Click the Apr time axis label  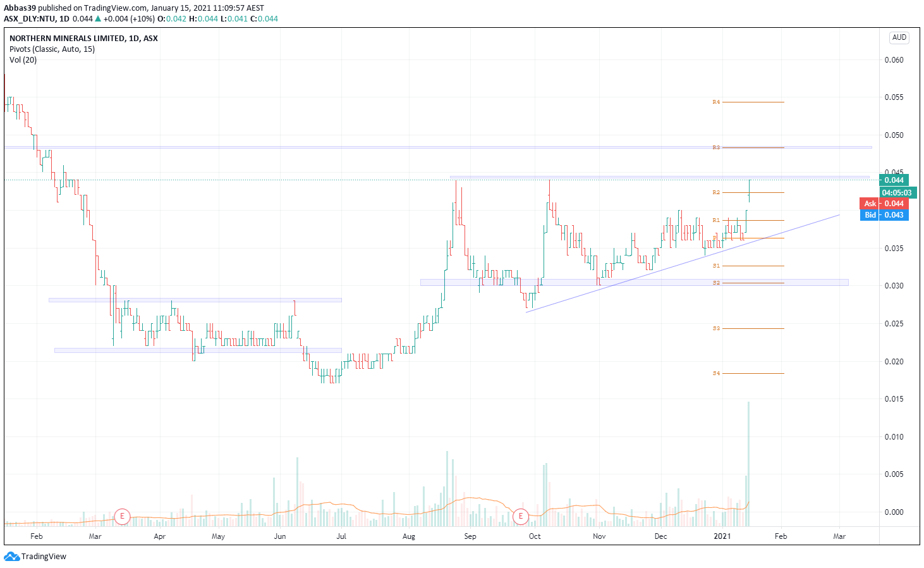[x=159, y=536]
